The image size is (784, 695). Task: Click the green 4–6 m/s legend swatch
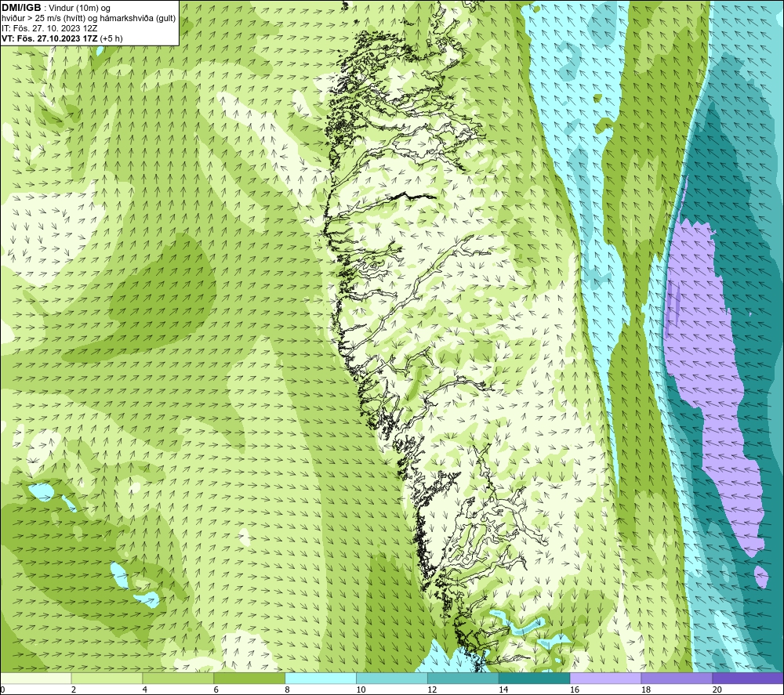click(x=178, y=679)
